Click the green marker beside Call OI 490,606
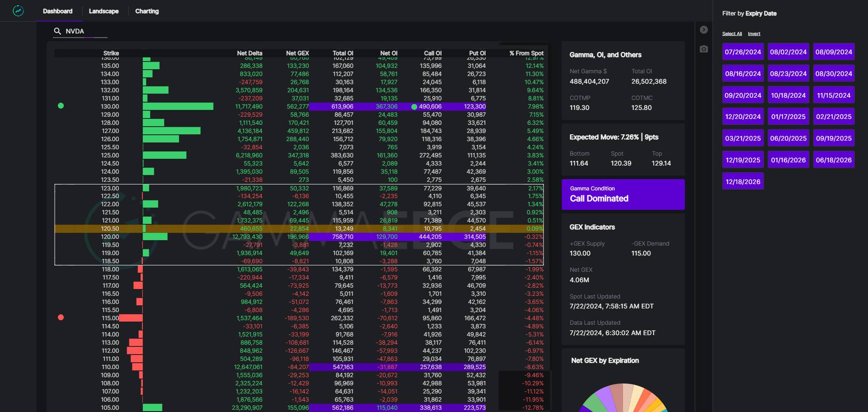 [x=414, y=107]
